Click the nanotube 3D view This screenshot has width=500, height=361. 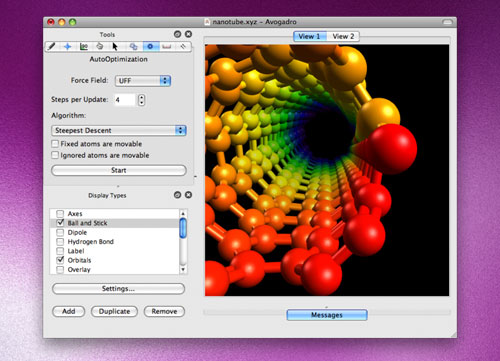coord(327,170)
